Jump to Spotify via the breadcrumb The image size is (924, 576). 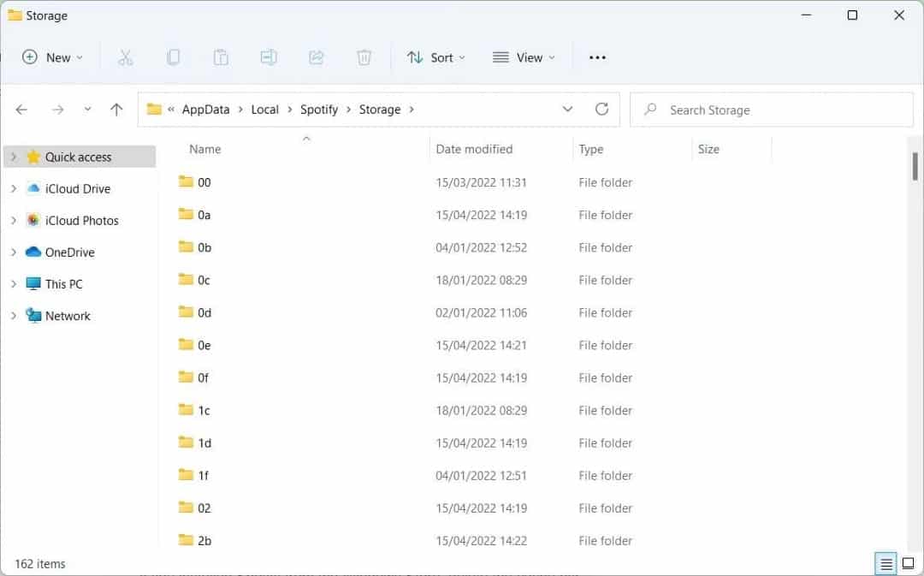coord(319,110)
